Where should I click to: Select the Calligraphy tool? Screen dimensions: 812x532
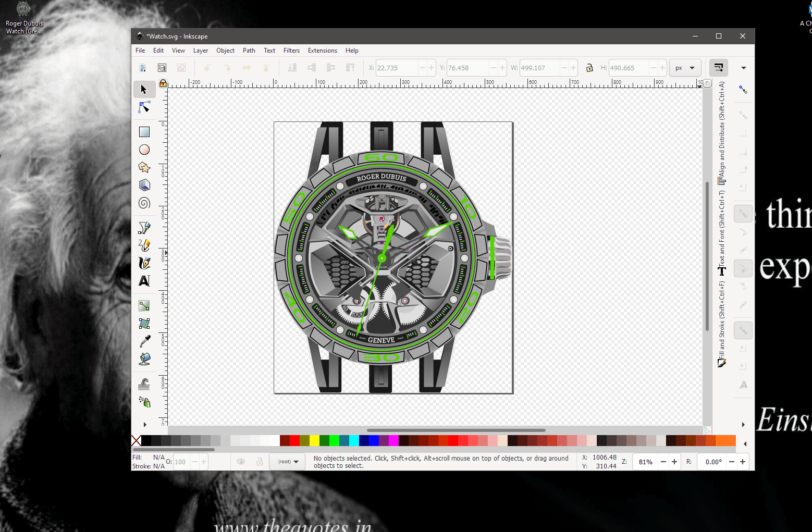click(x=144, y=263)
